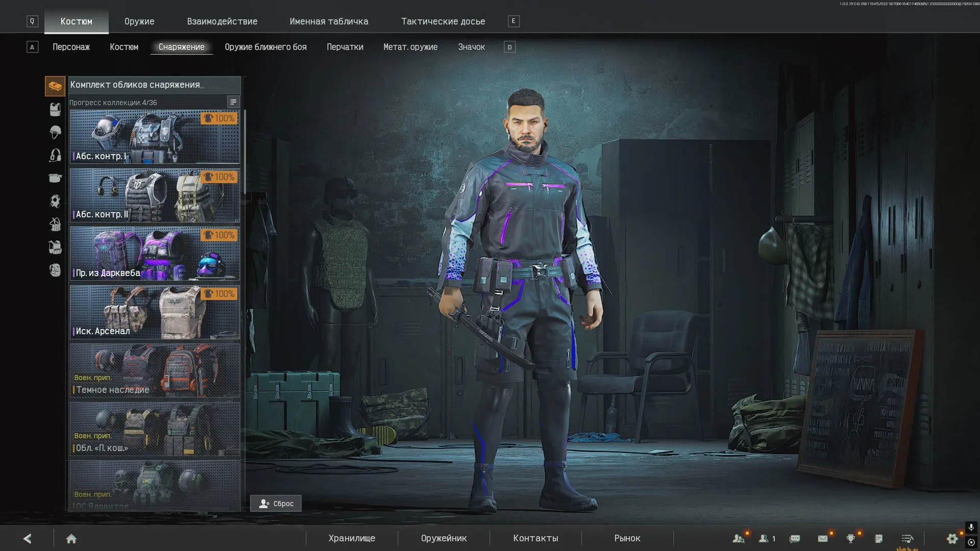Open the gear set bundles category icon
980x551 pixels.
tap(55, 86)
